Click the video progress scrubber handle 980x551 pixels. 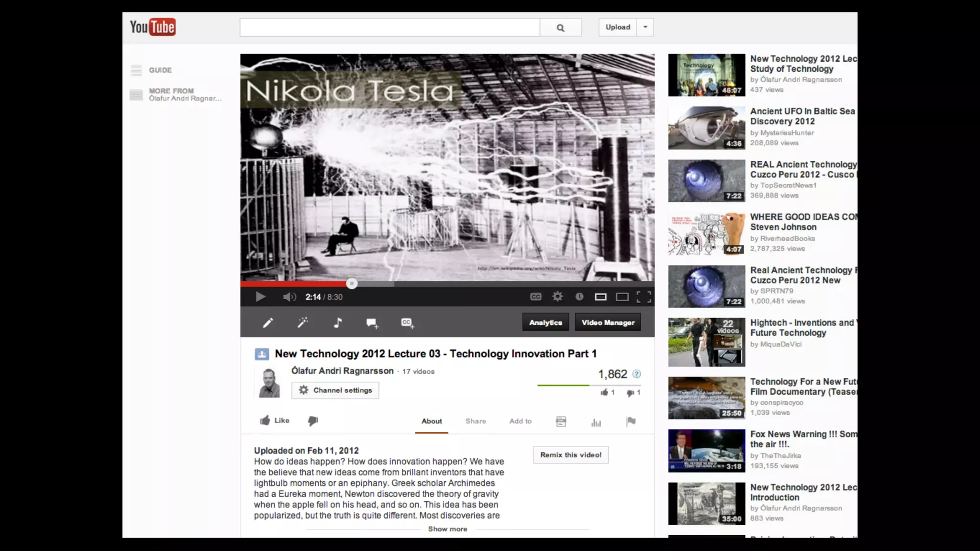coord(352,284)
